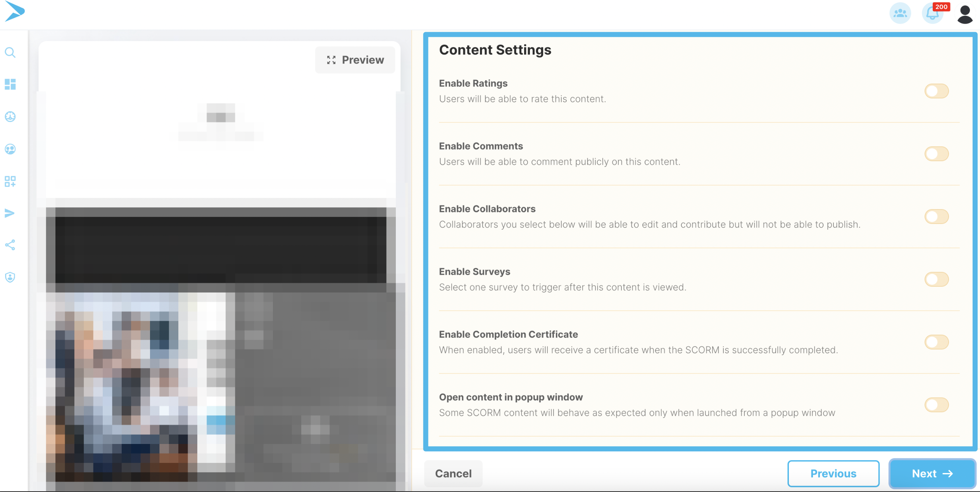980x492 pixels.
Task: Open the user profile avatar menu
Action: [965, 14]
